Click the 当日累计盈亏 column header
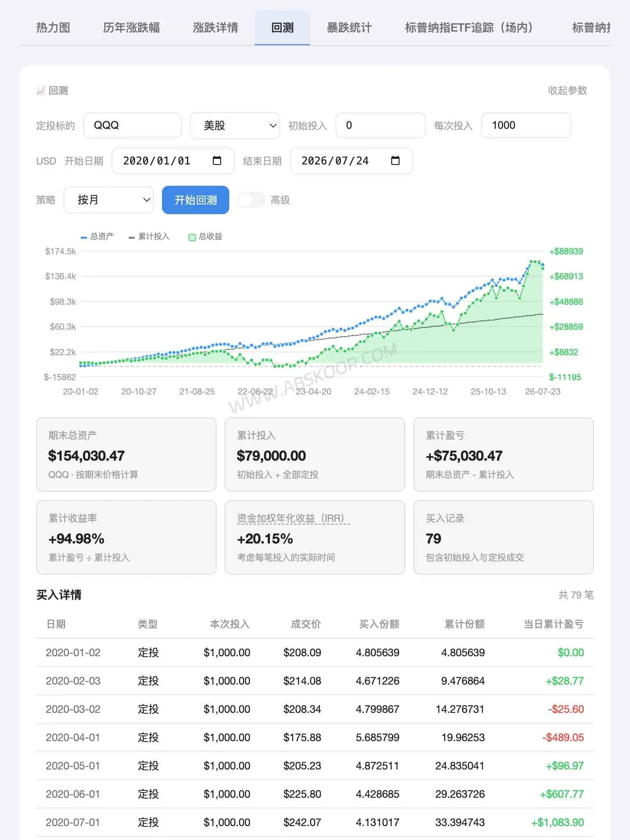The height and width of the screenshot is (840, 630). click(554, 624)
